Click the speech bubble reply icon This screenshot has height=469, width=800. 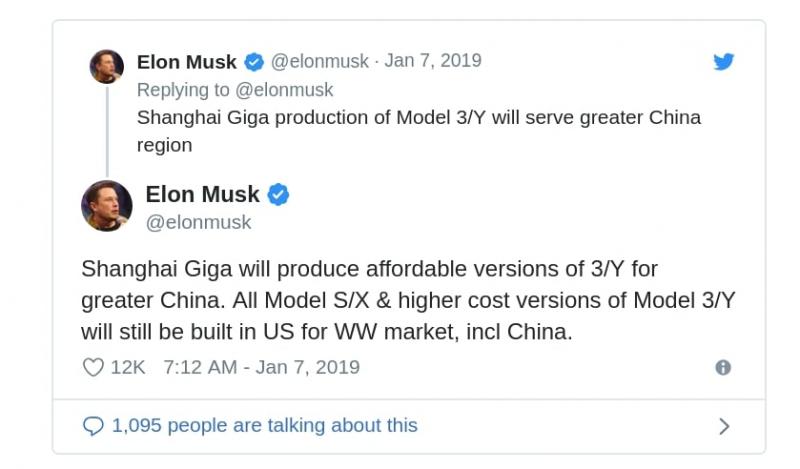[x=93, y=426]
